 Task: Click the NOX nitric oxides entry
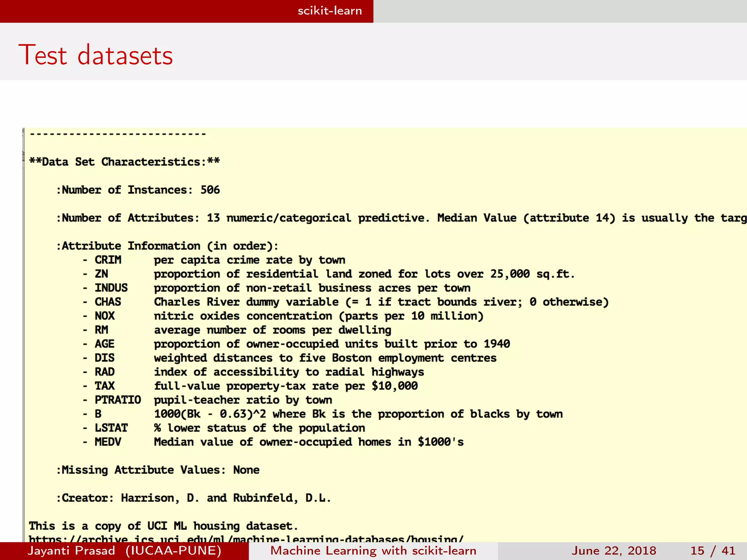click(283, 316)
